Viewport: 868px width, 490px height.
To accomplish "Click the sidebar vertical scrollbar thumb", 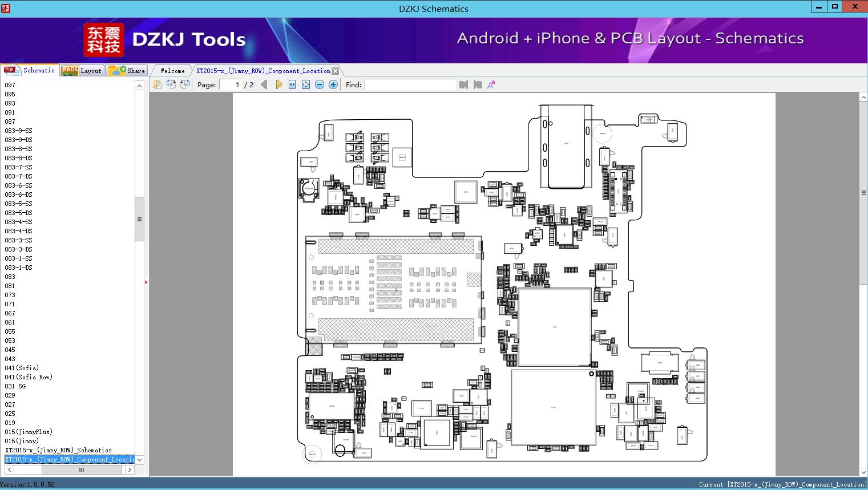I will click(x=139, y=219).
